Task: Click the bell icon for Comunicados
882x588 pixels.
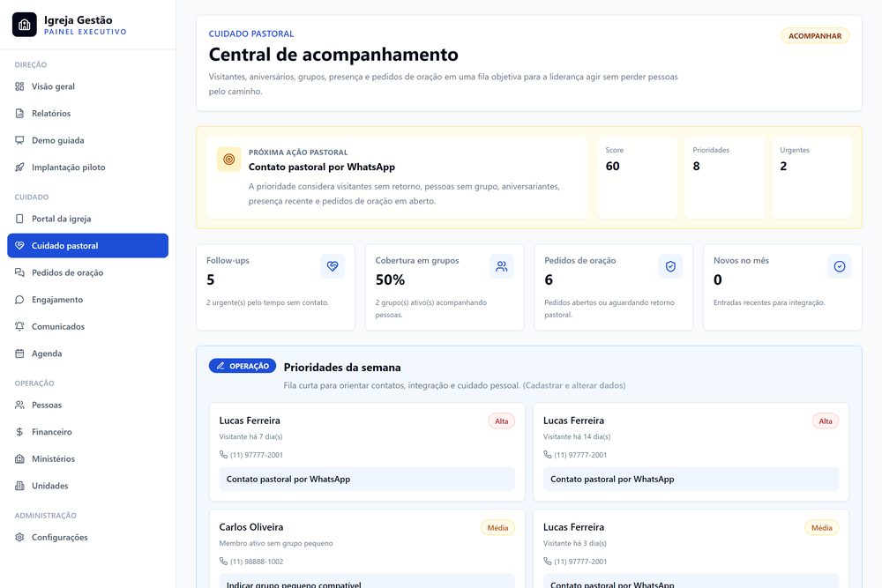Action: 19,326
